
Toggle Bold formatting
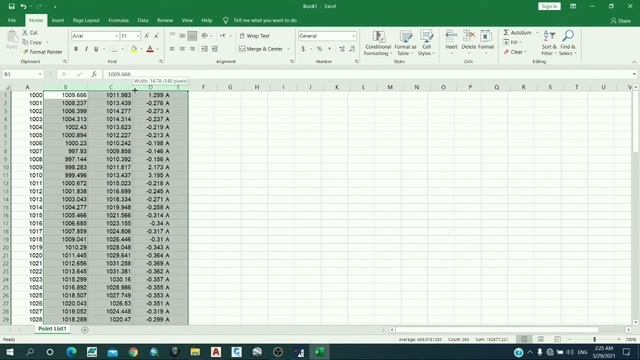click(76, 49)
